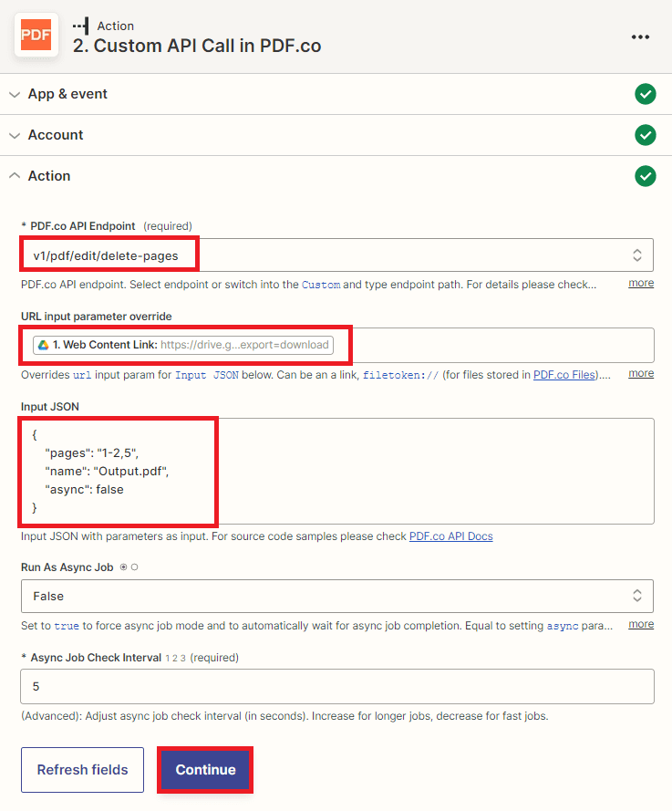Click the stepper arrows on the API Endpoint field

click(x=637, y=255)
